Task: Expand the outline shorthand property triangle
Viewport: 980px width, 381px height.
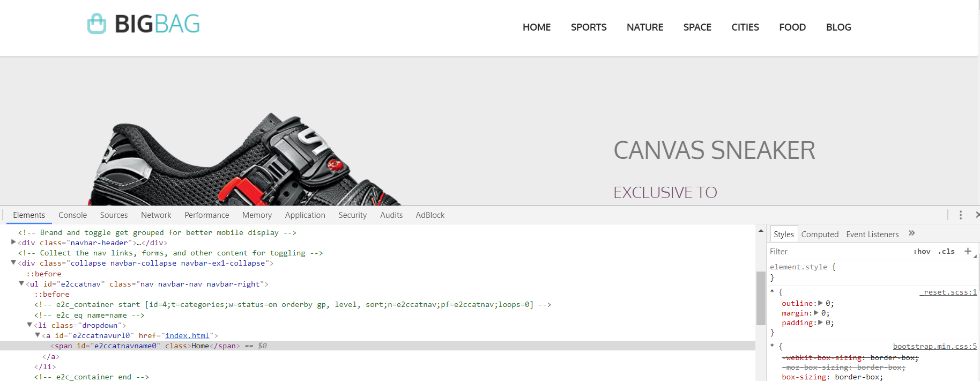Action: pos(820,303)
